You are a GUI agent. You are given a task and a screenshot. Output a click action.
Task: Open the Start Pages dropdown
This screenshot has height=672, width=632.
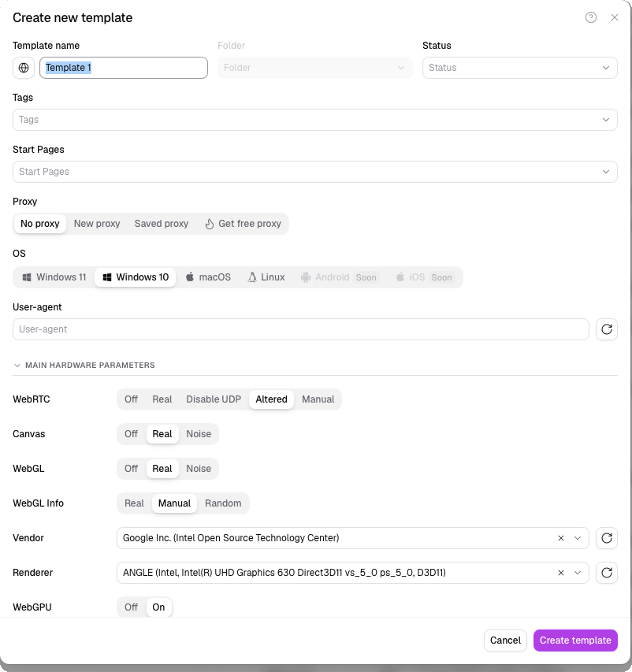(x=315, y=172)
